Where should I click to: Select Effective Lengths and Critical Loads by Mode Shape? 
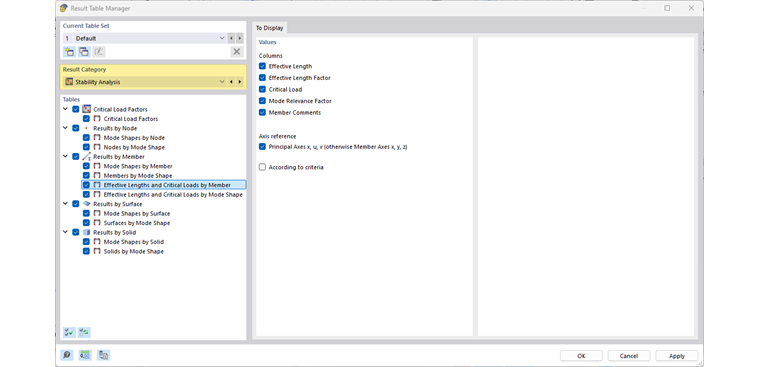click(173, 194)
